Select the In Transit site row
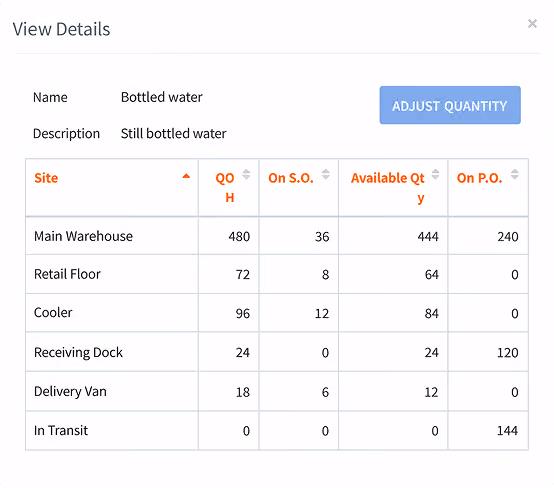Screen dimensions: 554x488 (277, 430)
